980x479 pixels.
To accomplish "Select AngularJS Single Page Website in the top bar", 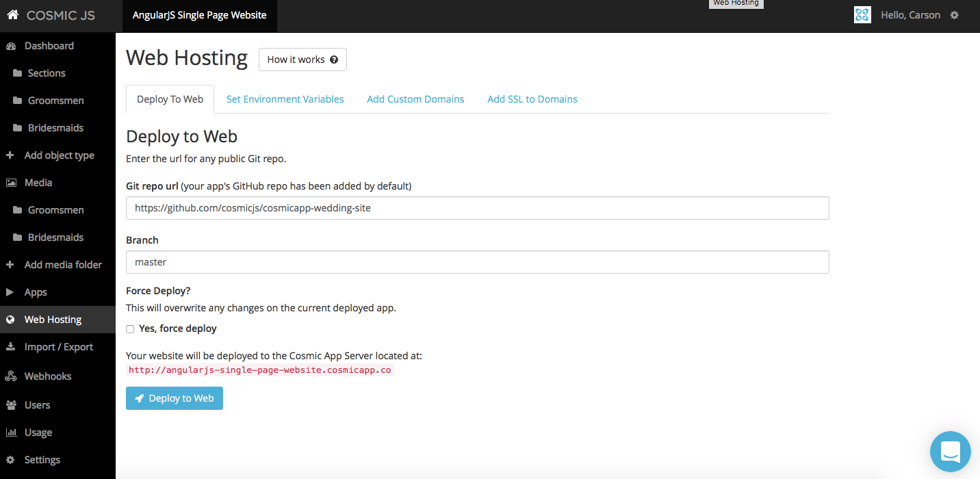I will click(x=200, y=15).
